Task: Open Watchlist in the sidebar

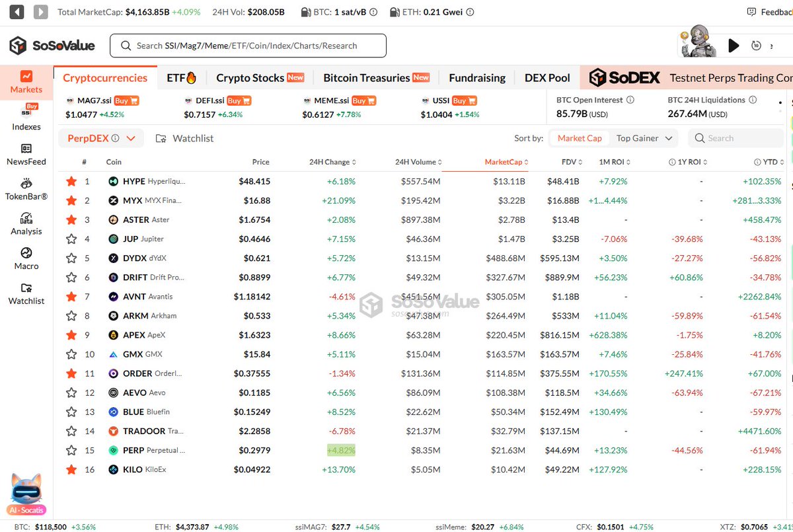Action: point(26,294)
